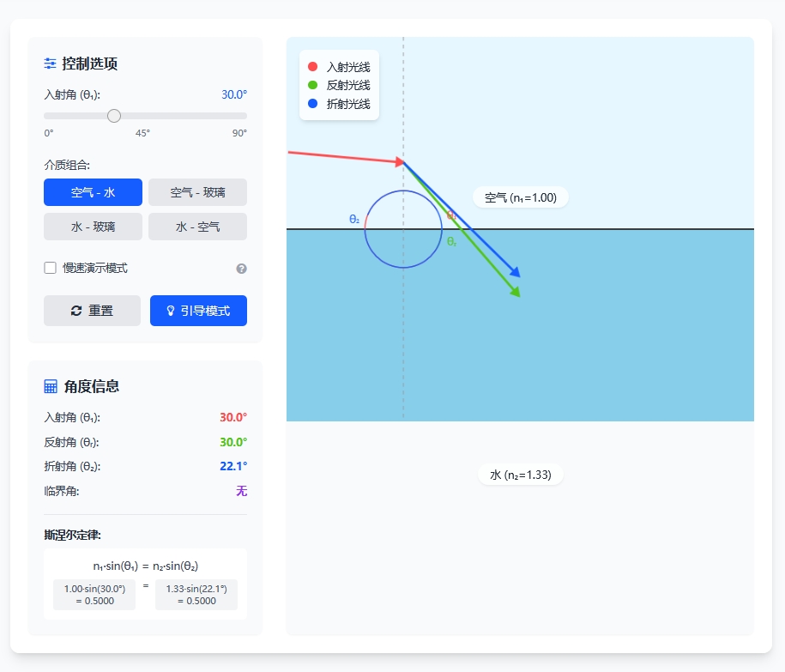Click the 0° slider tick label
Viewport: 785px width, 672px height.
point(49,133)
